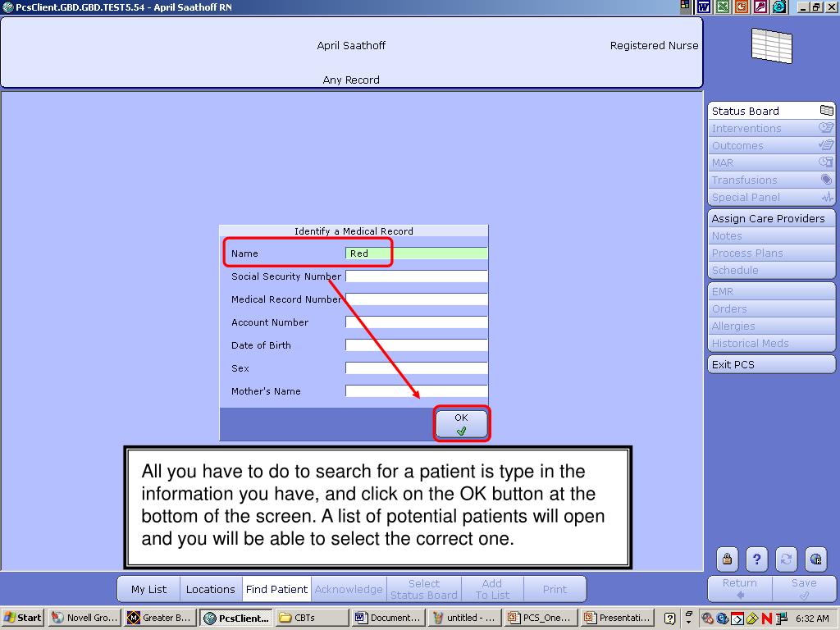Click Add To List in bottom bar

coord(492,589)
